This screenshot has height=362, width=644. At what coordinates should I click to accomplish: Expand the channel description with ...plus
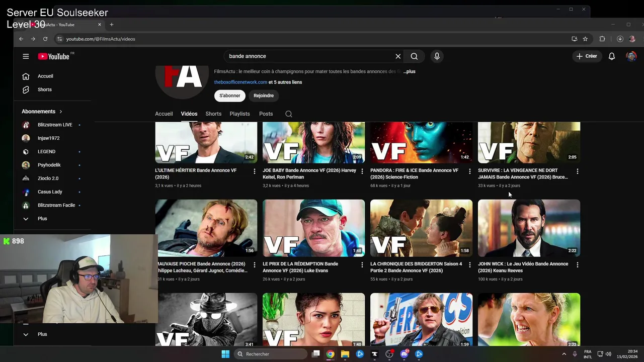410,71
